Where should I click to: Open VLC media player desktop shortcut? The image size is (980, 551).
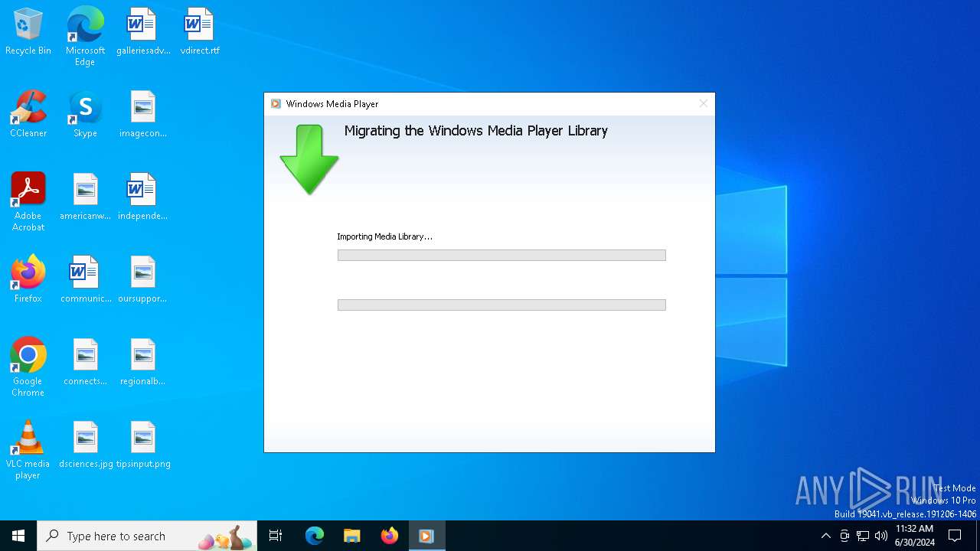[28, 449]
